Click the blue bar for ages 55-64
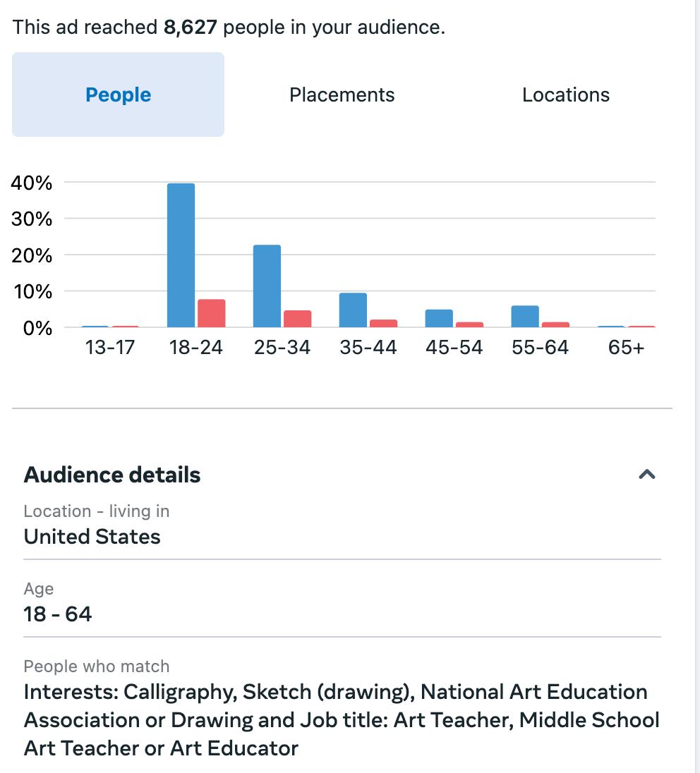 tap(525, 316)
